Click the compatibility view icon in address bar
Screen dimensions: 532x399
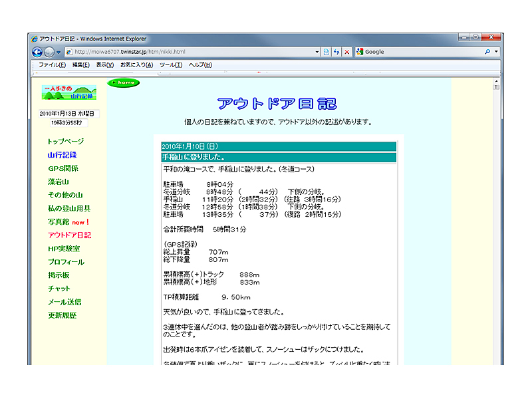click(326, 52)
